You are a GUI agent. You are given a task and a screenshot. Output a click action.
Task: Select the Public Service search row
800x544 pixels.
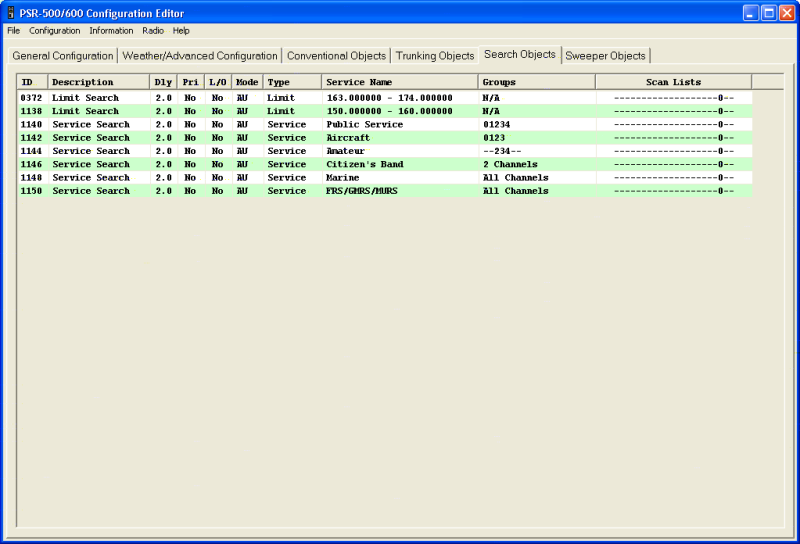pyautogui.click(x=364, y=125)
